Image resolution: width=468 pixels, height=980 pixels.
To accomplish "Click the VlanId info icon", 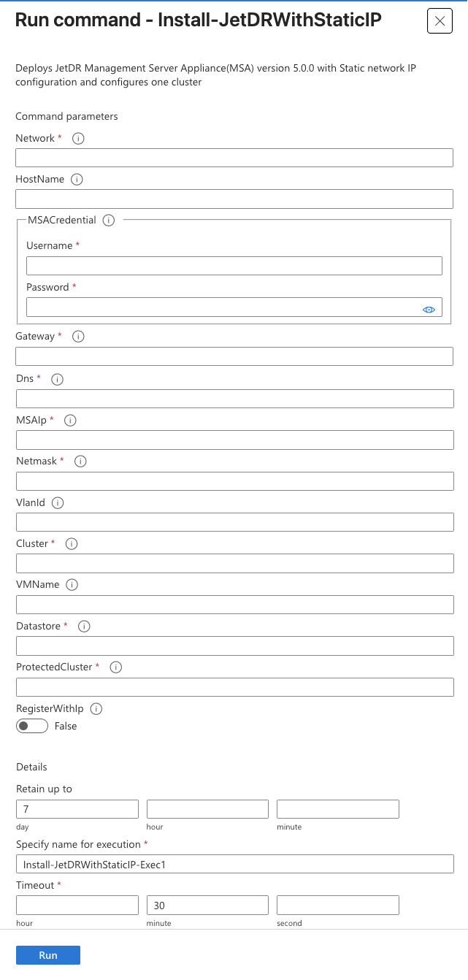I will 58,502.
